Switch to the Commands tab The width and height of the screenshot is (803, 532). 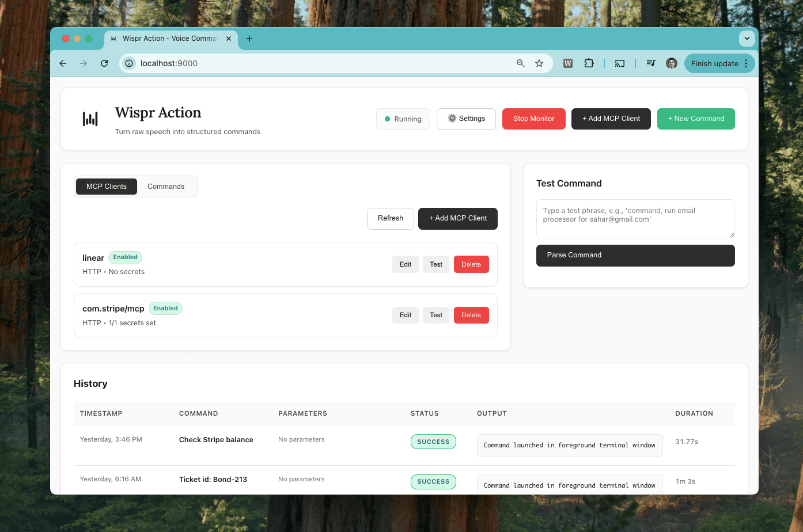(x=166, y=186)
